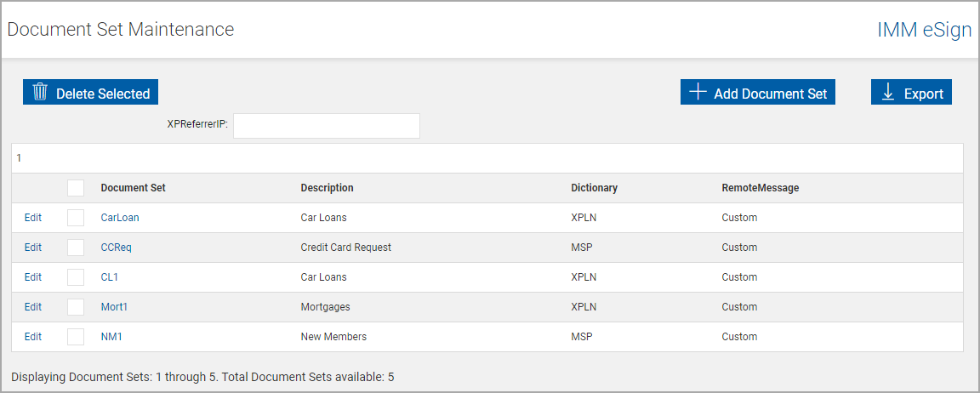
Task: Focus the XPReferrerIP text field
Action: pyautogui.click(x=327, y=126)
